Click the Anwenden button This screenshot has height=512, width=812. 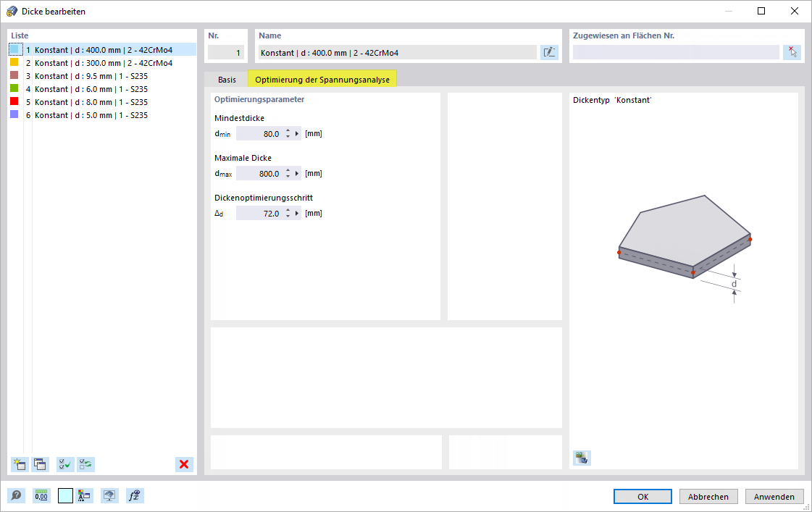pos(774,497)
